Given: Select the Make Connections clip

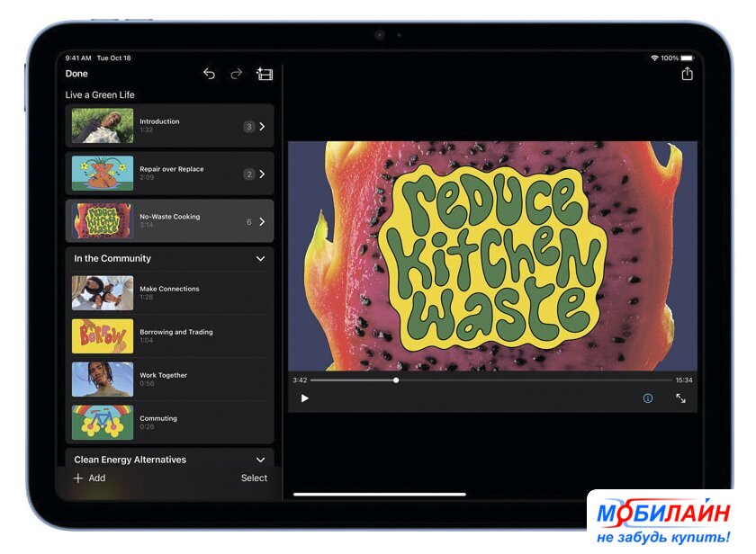Looking at the screenshot, I should (x=169, y=292).
